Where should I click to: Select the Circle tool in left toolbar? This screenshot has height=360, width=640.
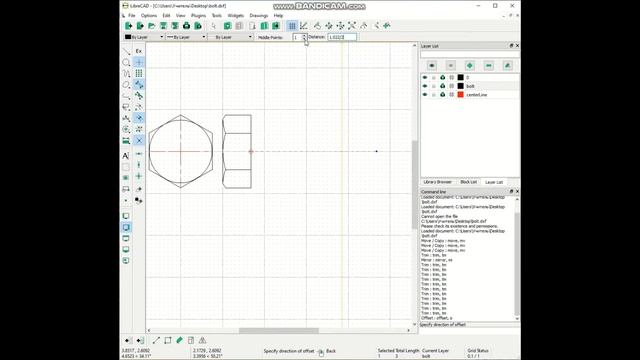[126, 62]
